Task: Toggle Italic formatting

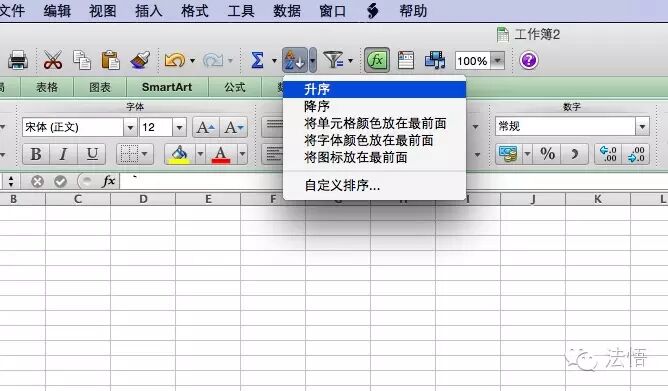Action: pyautogui.click(x=63, y=154)
